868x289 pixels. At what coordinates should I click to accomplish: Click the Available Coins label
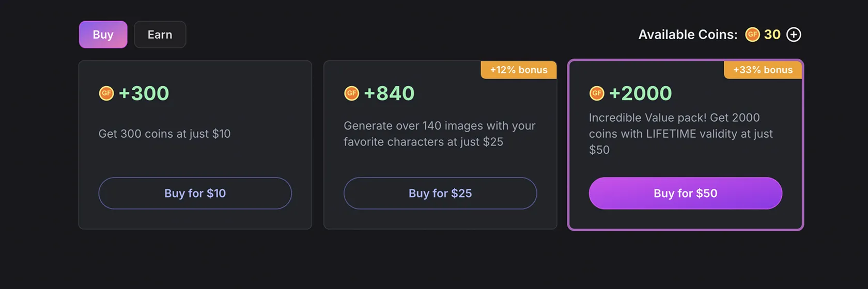click(x=688, y=35)
